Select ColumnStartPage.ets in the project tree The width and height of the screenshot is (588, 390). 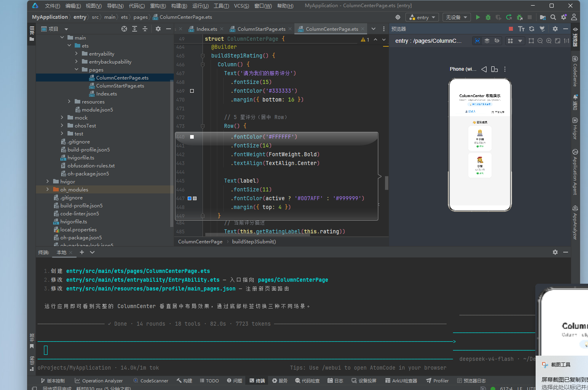click(x=120, y=86)
